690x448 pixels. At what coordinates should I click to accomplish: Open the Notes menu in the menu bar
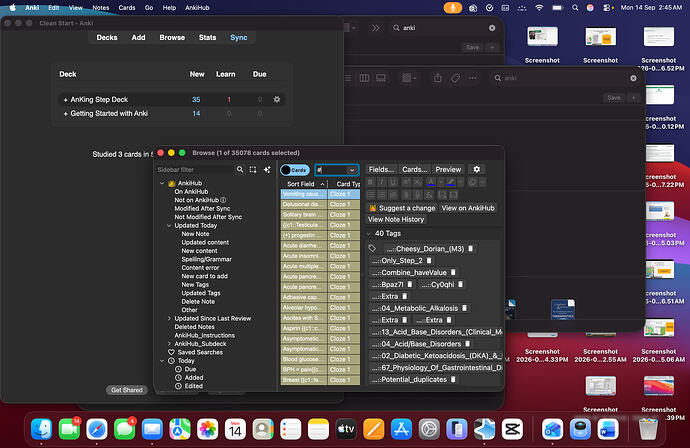tap(100, 7)
